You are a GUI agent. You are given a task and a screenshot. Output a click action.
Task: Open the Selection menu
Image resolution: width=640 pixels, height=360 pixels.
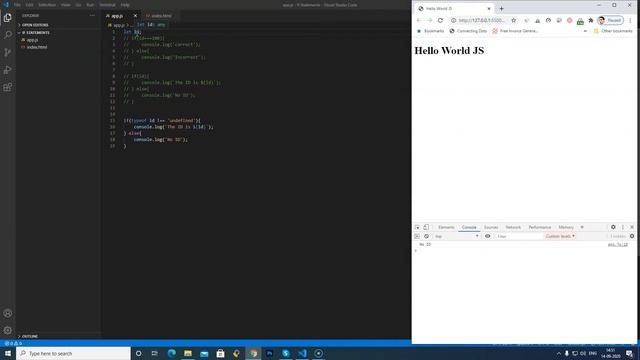(47, 5)
